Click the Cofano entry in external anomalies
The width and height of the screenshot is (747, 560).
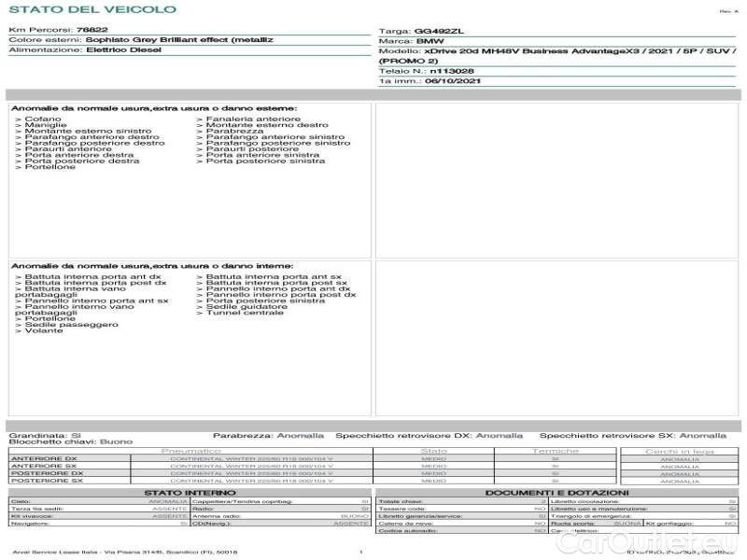pyautogui.click(x=43, y=119)
